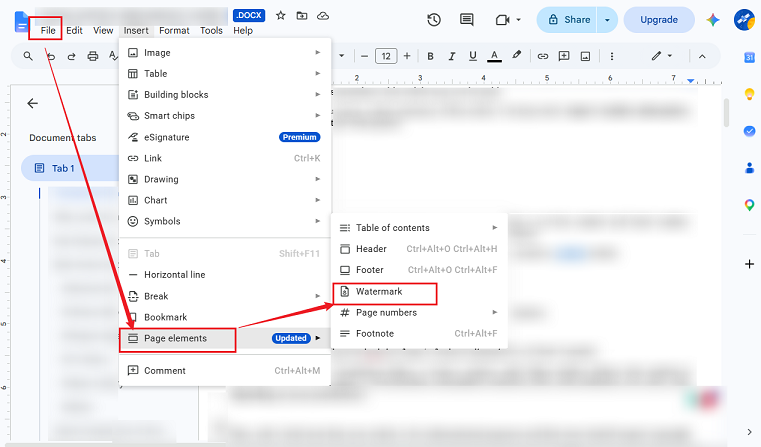
Task: Click the insert link toolbar icon
Action: click(x=543, y=56)
